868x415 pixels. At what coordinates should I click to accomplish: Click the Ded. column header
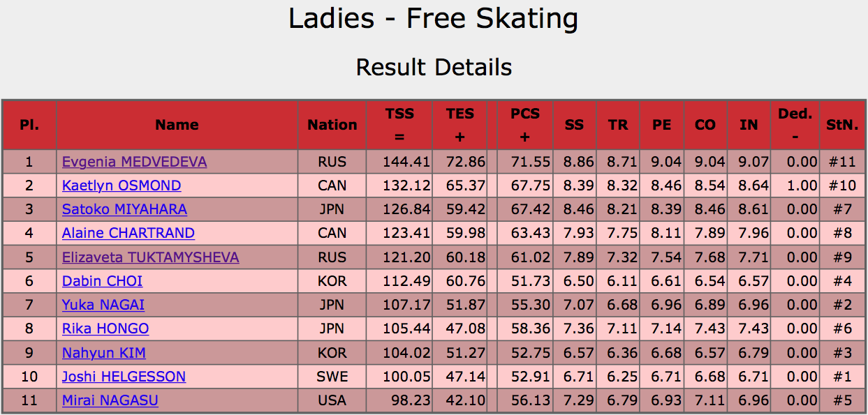(795, 125)
